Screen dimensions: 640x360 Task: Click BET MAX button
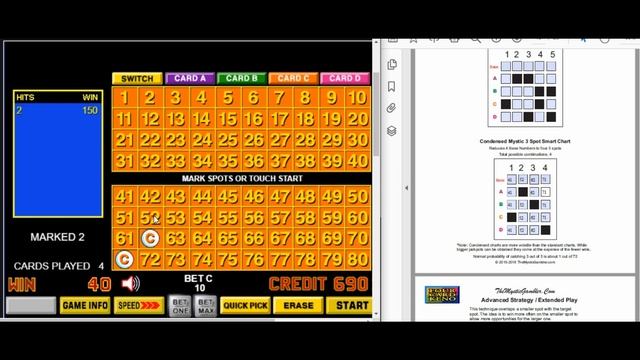(206, 306)
